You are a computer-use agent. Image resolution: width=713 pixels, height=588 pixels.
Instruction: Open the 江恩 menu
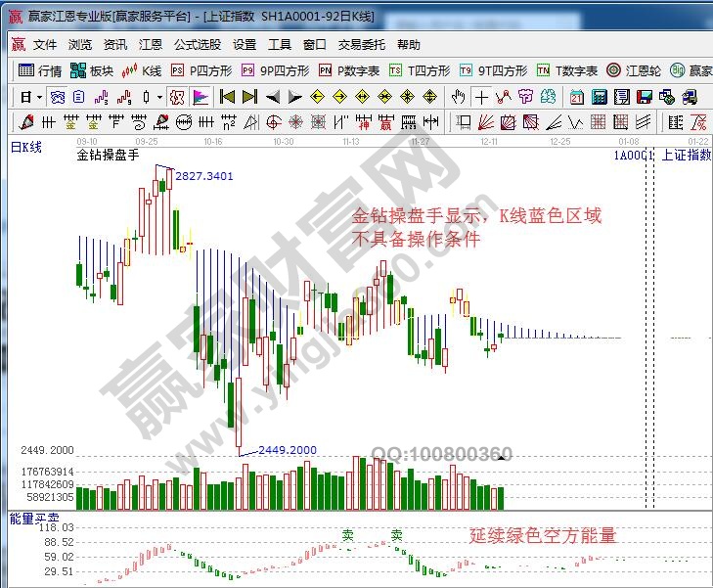click(151, 45)
